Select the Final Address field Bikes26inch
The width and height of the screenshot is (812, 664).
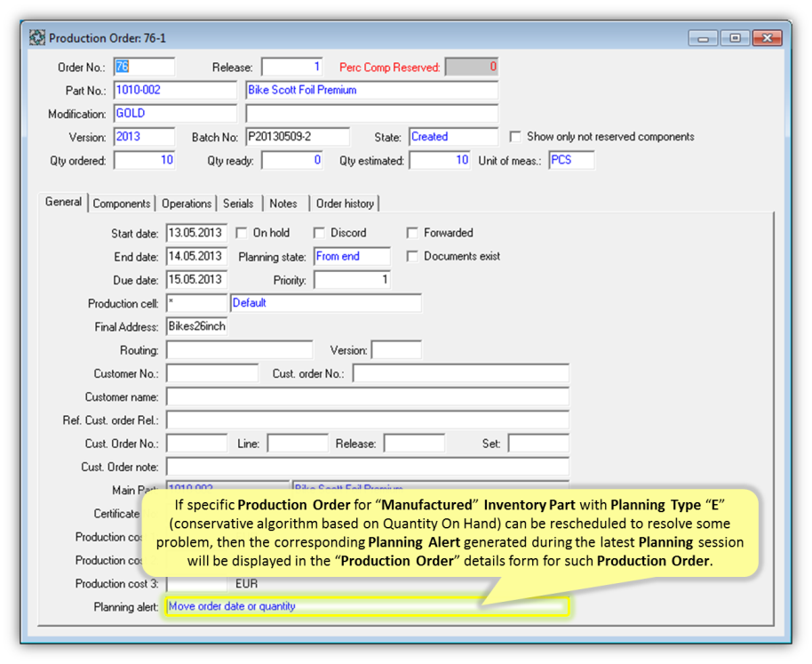[x=196, y=326]
